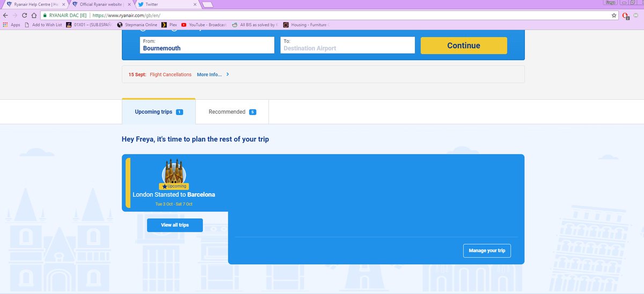Click the Sagrada Familia trip thumbnail

tap(173, 172)
